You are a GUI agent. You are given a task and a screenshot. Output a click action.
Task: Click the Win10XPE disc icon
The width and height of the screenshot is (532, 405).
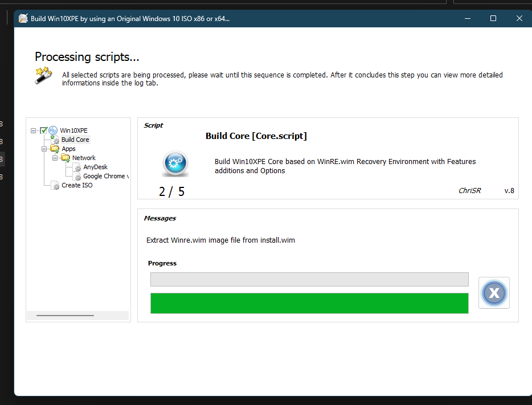[53, 130]
